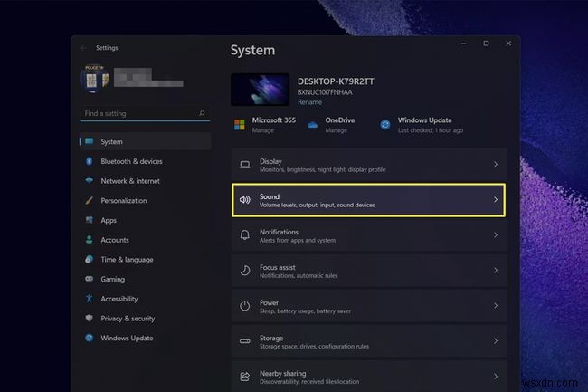588x392 pixels.
Task: Expand the Display row chevron
Action: (x=496, y=164)
